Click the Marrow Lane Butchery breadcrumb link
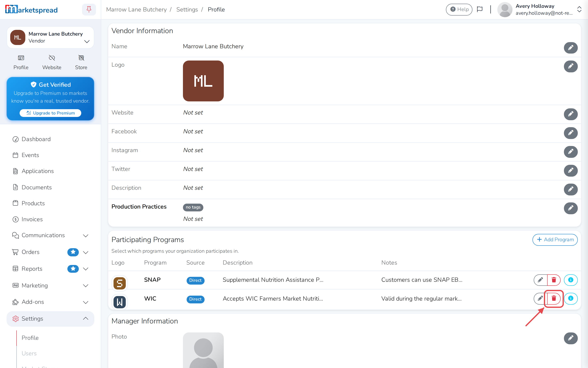The height and width of the screenshot is (368, 588). [136, 9]
